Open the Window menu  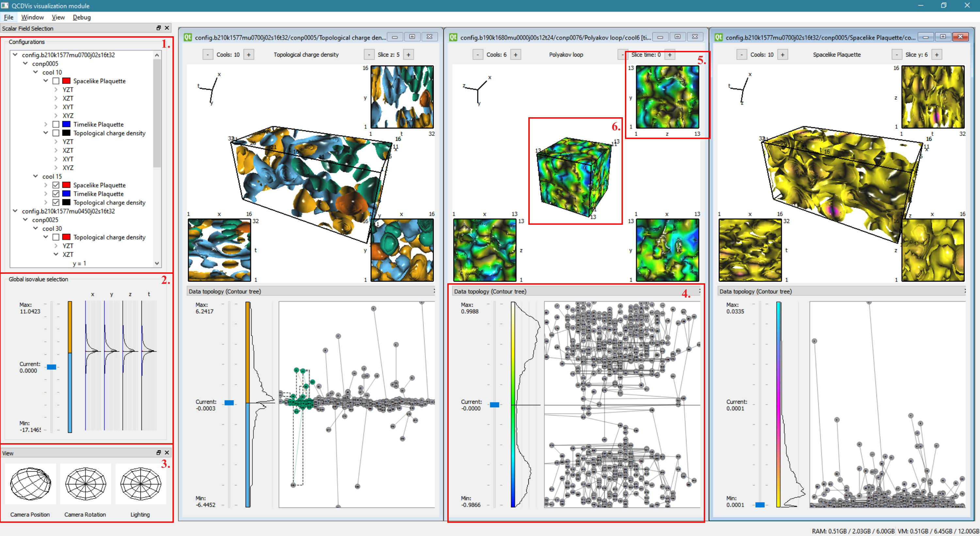(x=32, y=17)
